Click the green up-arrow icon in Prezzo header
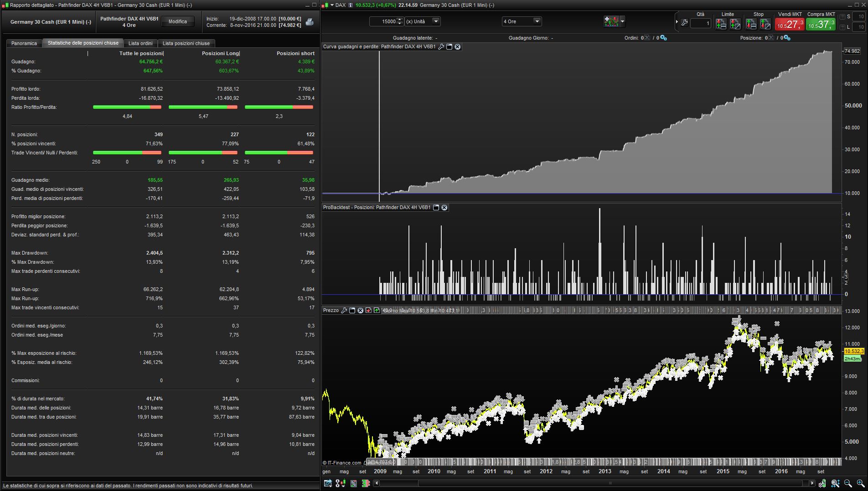 (377, 310)
